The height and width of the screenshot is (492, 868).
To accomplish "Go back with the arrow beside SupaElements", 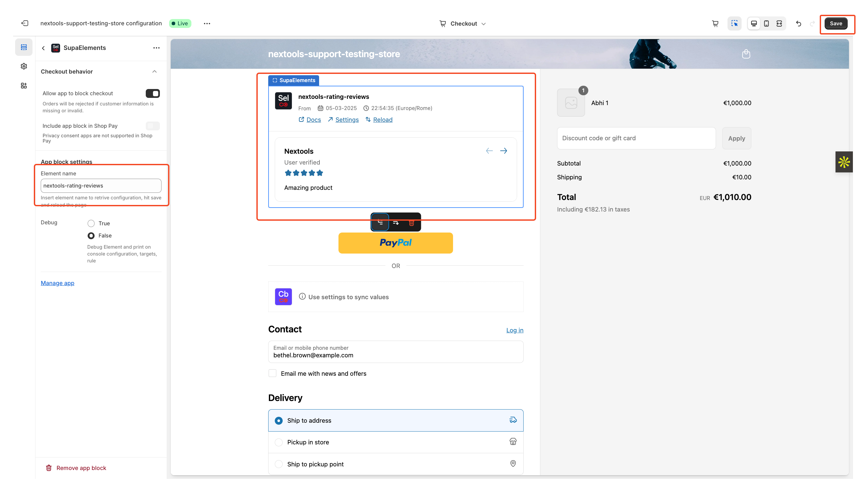I will (43, 48).
